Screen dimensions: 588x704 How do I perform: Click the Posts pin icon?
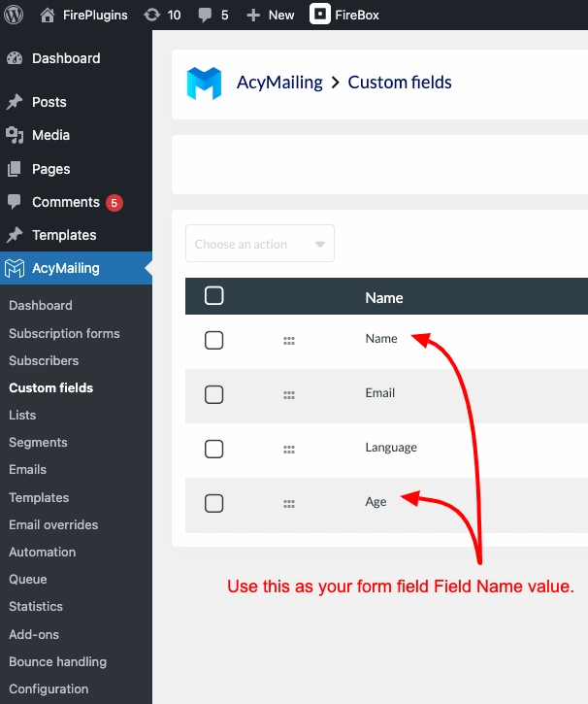[x=15, y=102]
